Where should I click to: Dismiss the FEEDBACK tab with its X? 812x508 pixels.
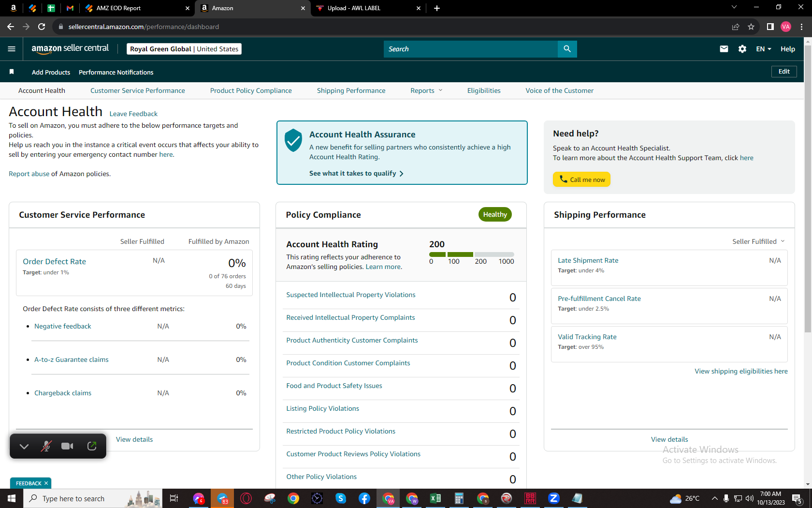(46, 483)
